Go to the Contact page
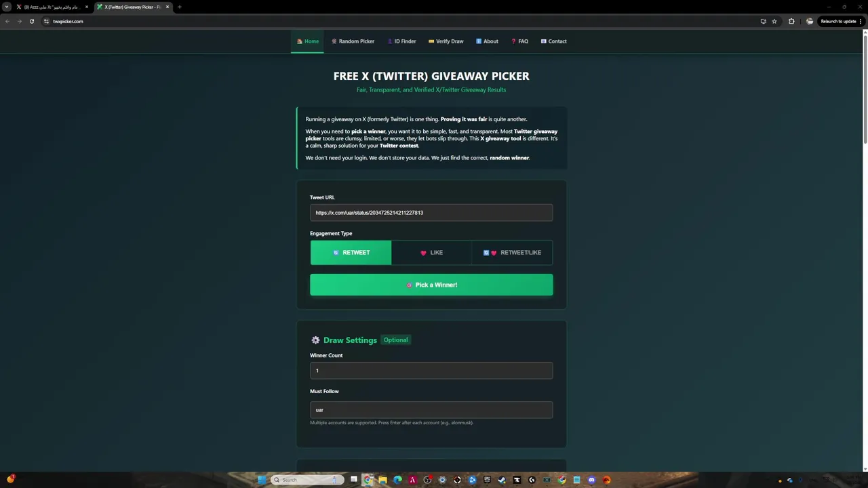 553,41
